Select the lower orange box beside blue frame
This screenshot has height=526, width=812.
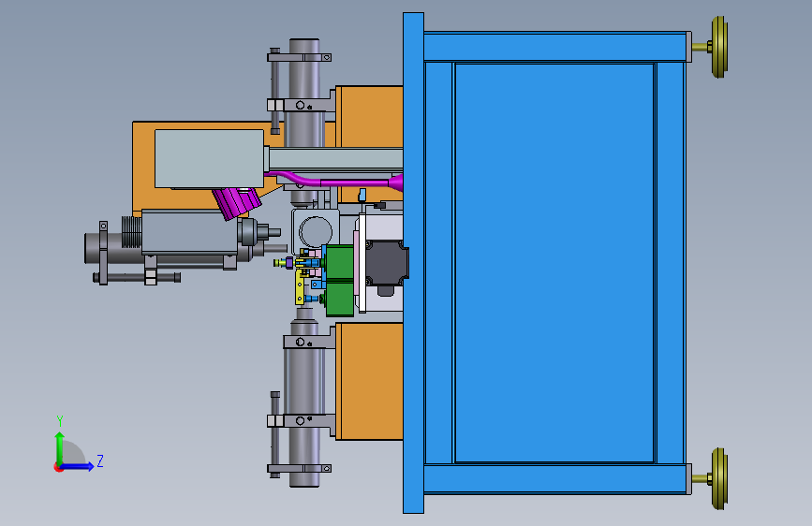tap(370, 382)
